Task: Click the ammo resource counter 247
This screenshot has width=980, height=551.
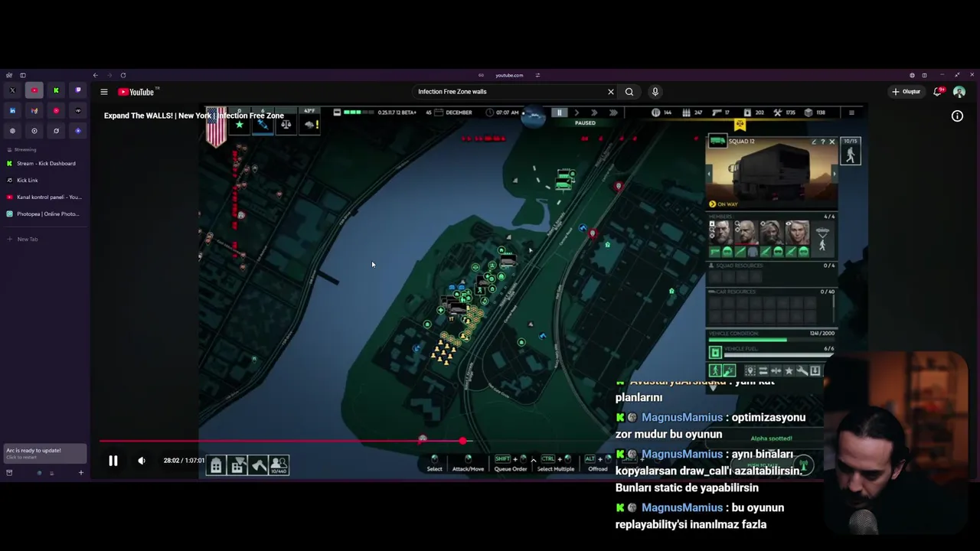Action: pos(692,112)
